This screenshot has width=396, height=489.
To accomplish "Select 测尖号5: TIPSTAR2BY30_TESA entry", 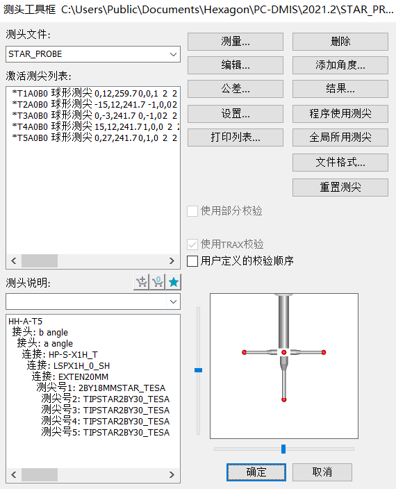I will coord(105,432).
